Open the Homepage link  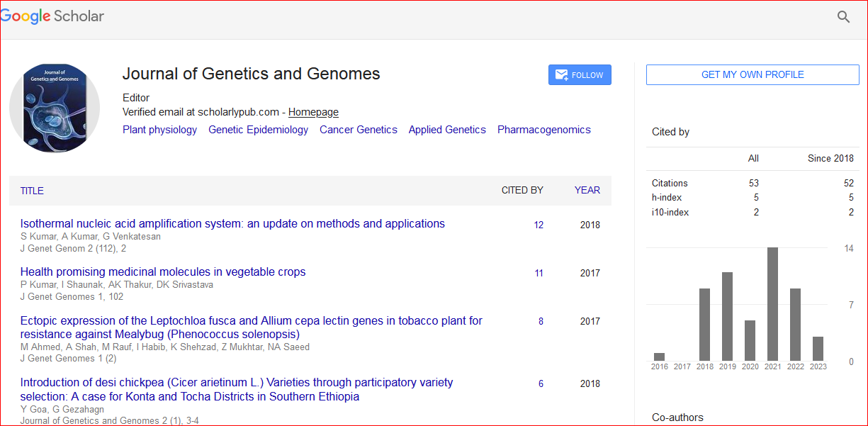(313, 112)
